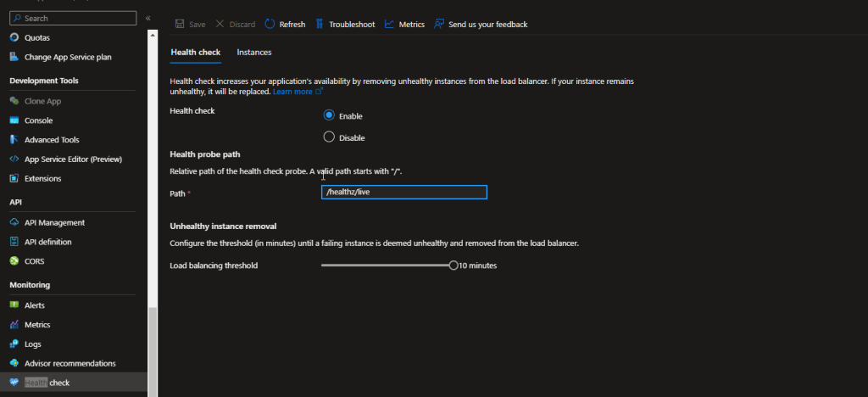The height and width of the screenshot is (397, 868).
Task: Open API Management in sidebar
Action: tap(54, 223)
